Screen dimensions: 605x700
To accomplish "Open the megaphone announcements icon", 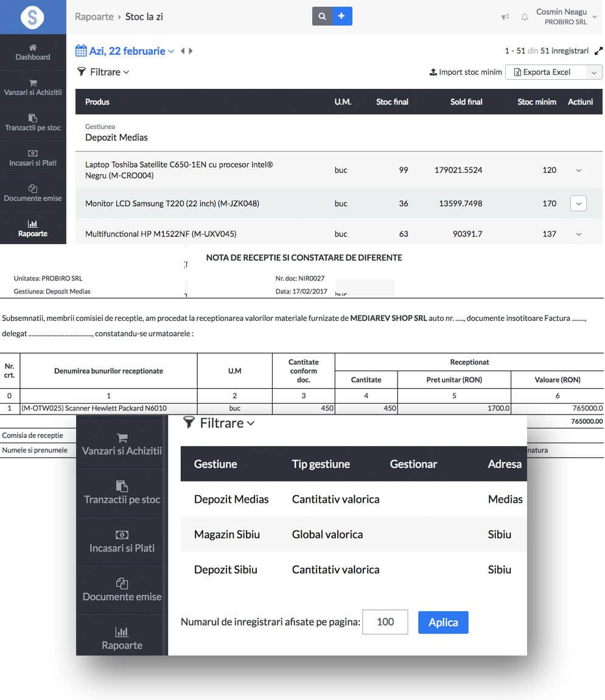I will click(505, 17).
